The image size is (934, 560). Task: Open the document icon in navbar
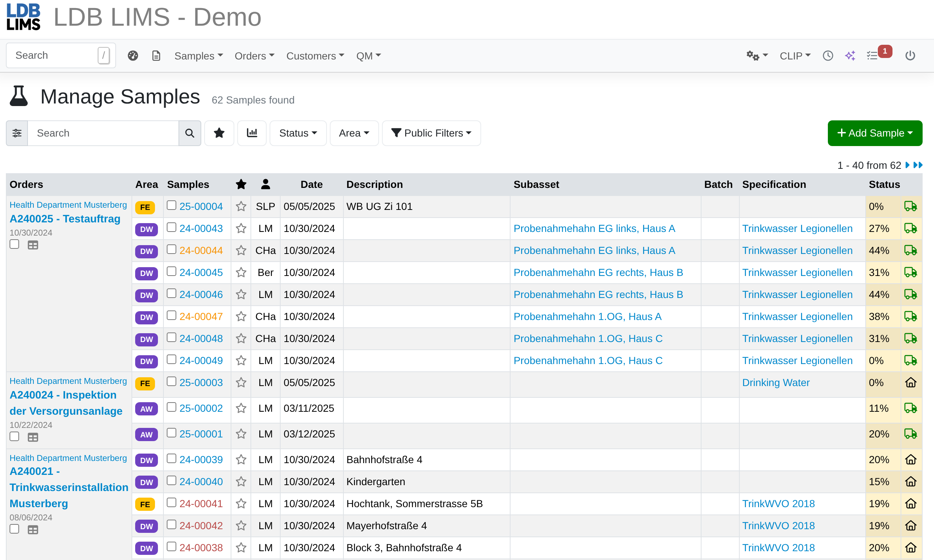(x=156, y=56)
